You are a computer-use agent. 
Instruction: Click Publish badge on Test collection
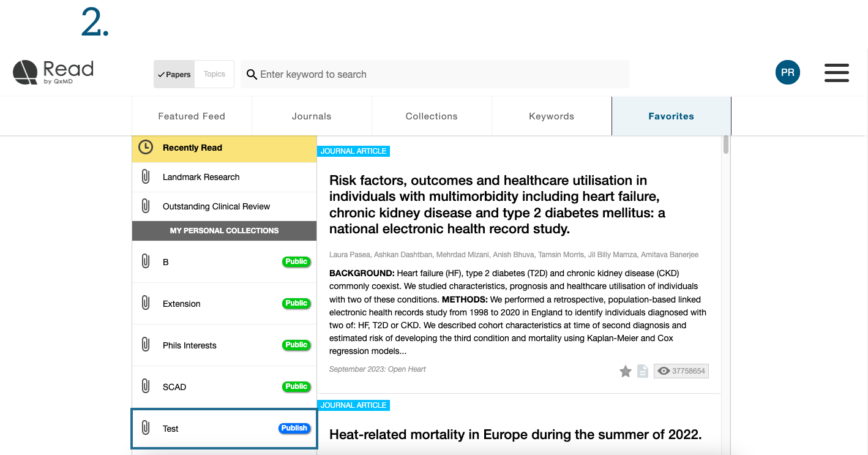(x=294, y=428)
